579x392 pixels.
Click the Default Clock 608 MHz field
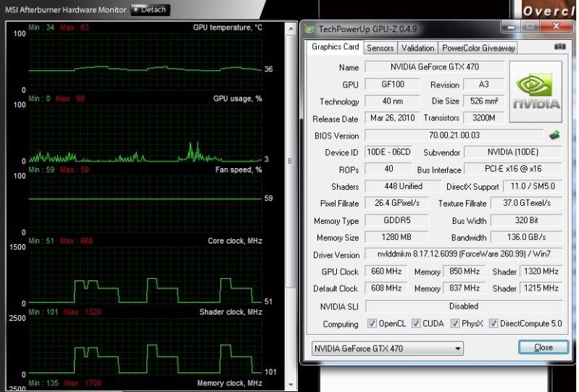(x=386, y=288)
